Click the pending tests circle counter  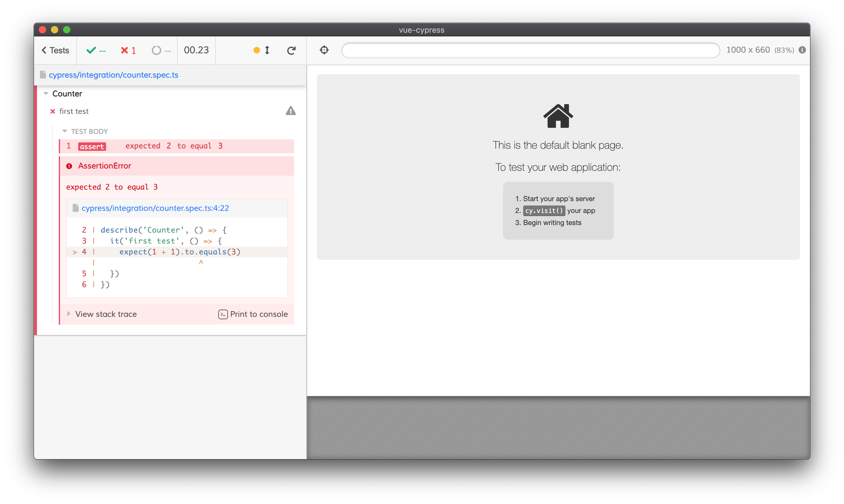pos(161,50)
